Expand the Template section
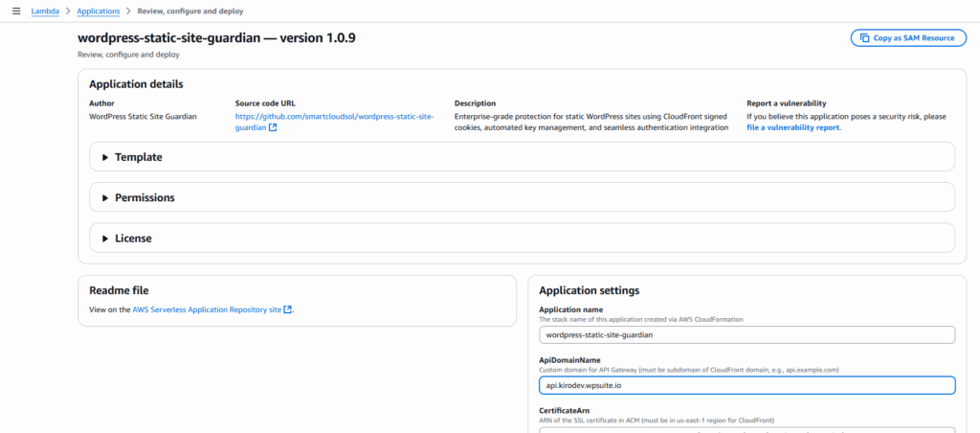Image resolution: width=980 pixels, height=433 pixels. (522, 157)
